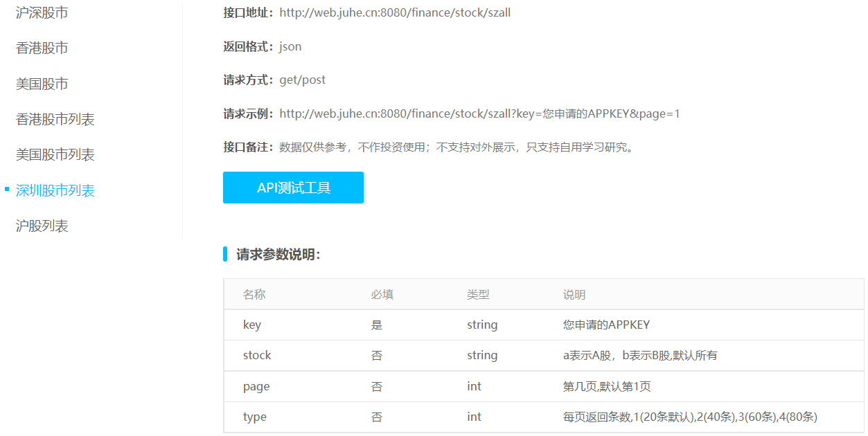Image resolution: width=868 pixels, height=436 pixels.
Task: Click the a表示A股 description cell
Action: click(640, 355)
